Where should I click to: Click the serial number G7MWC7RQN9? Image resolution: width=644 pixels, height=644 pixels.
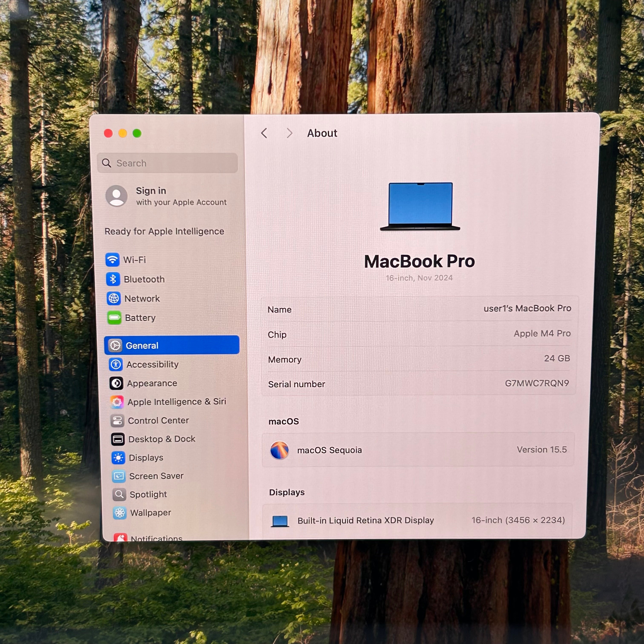pyautogui.click(x=537, y=383)
